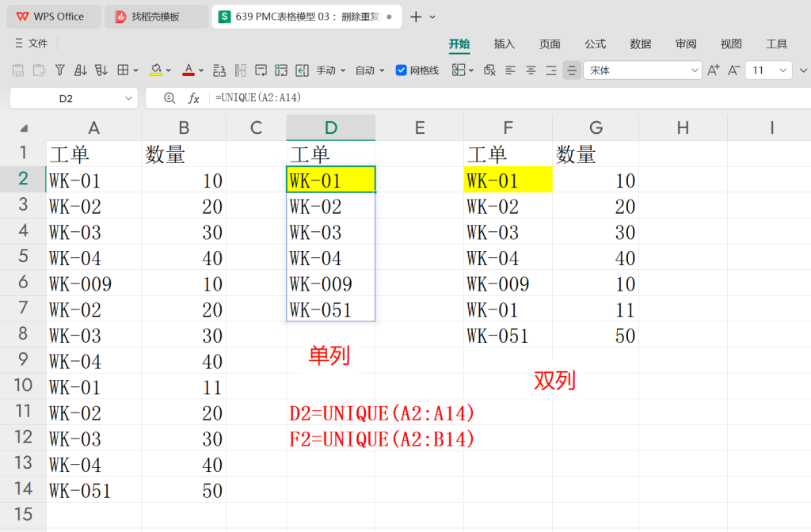Increase font size with A+ icon

[714, 70]
